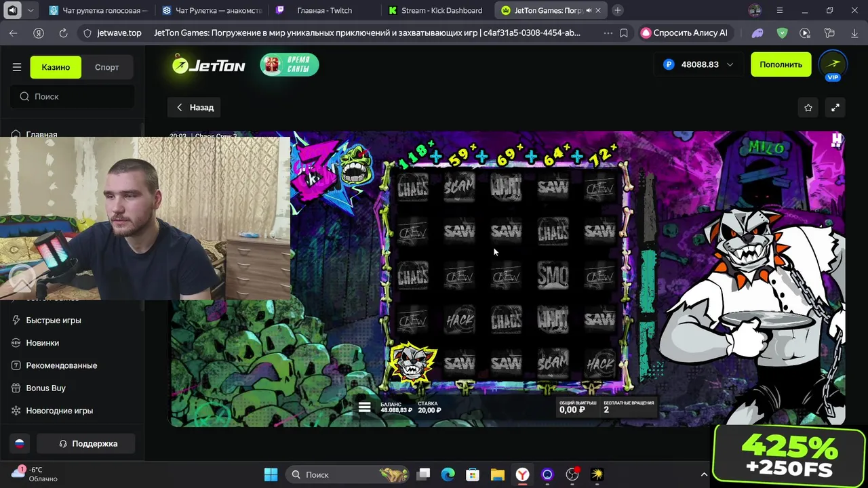This screenshot has width=868, height=488.
Task: Open the green shield protection icon
Action: [782, 33]
